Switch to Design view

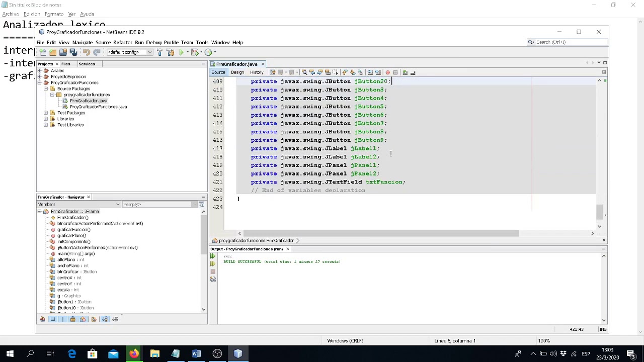pos(237,72)
